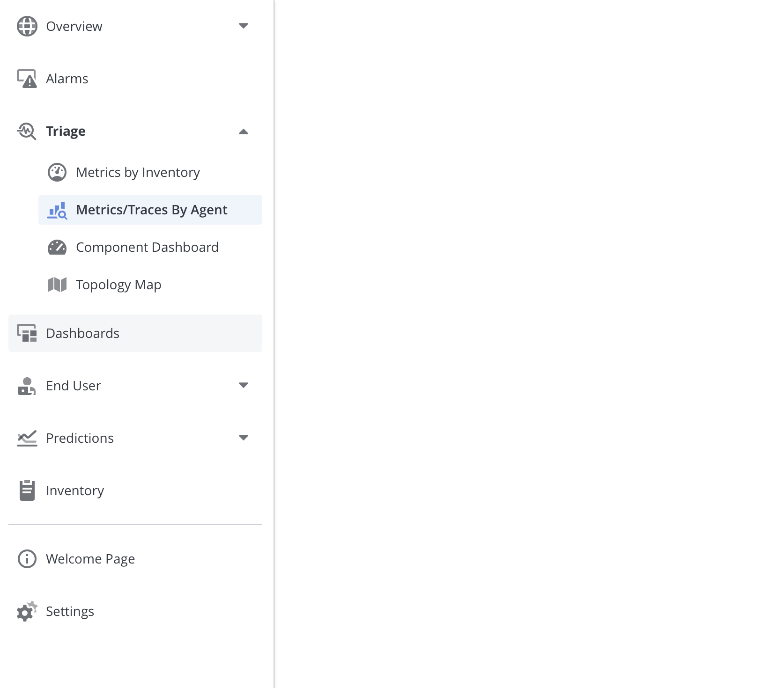The width and height of the screenshot is (784, 688).
Task: Expand the Overview section
Action: coord(244,26)
